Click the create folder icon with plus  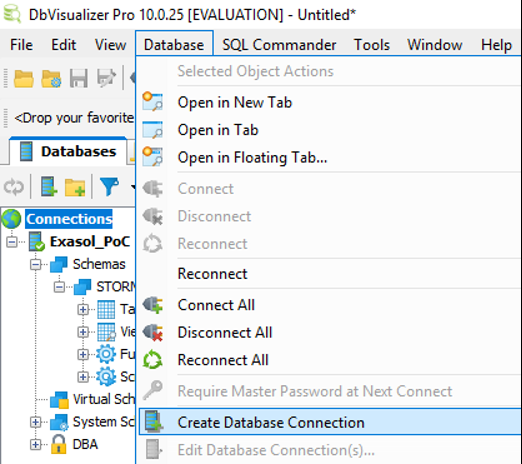click(75, 187)
